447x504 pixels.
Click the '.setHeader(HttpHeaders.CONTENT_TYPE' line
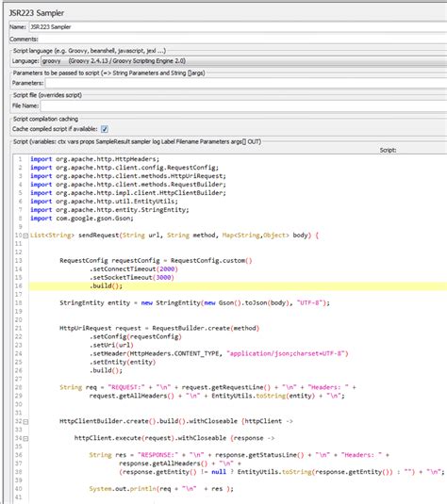[219, 353]
